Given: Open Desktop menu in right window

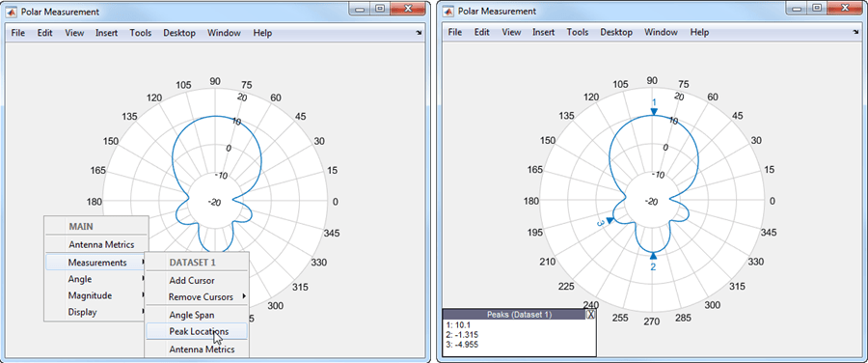Looking at the screenshot, I should click(616, 32).
